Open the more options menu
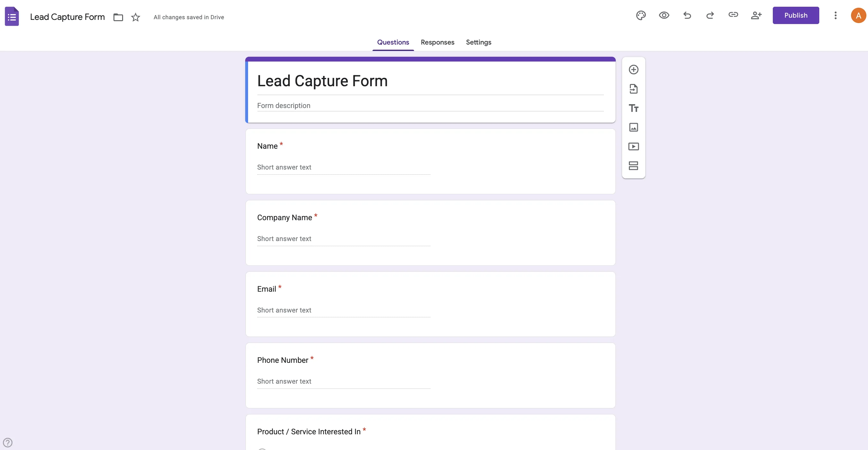 coord(835,15)
